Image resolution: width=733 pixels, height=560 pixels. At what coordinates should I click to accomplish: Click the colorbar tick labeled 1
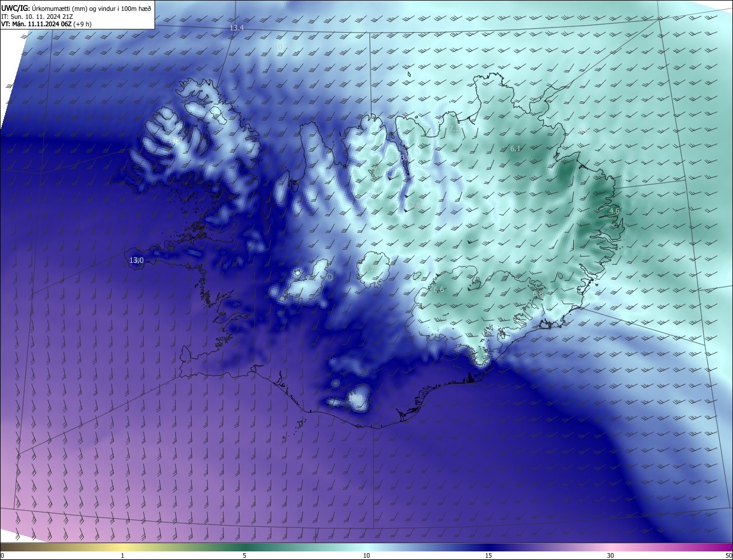(x=123, y=555)
